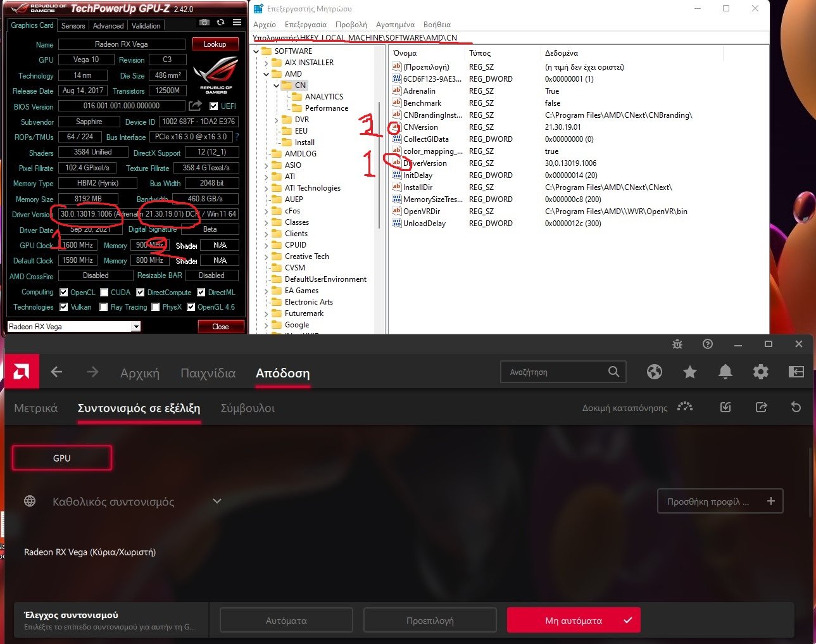Expand the ATI Technologies registry key
Image resolution: width=816 pixels, height=644 pixels.
click(267, 188)
